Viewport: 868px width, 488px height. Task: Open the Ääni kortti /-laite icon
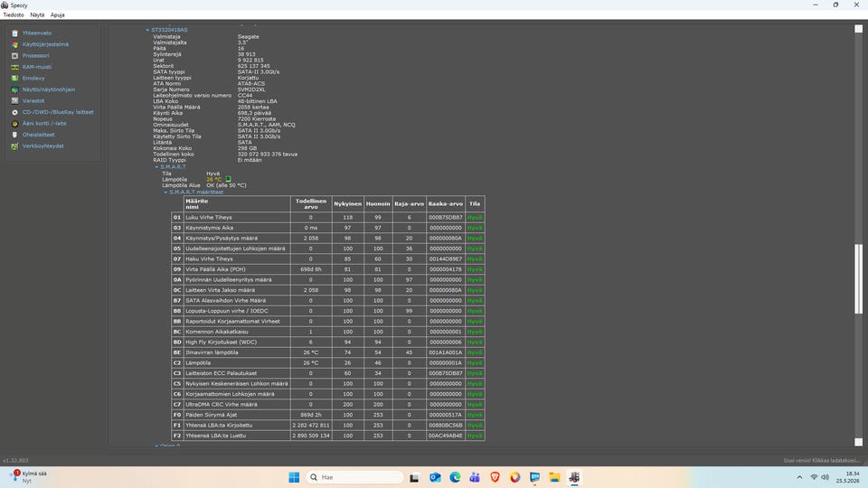click(x=14, y=123)
